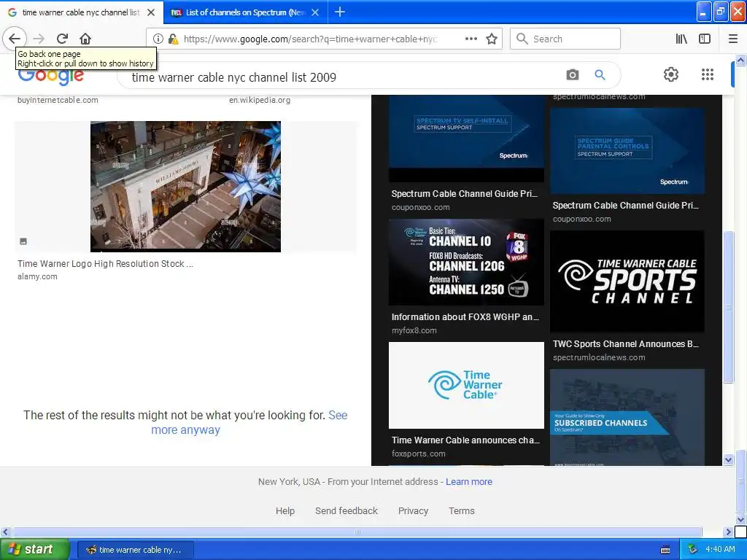Open page actions three-dot menu

click(471, 39)
